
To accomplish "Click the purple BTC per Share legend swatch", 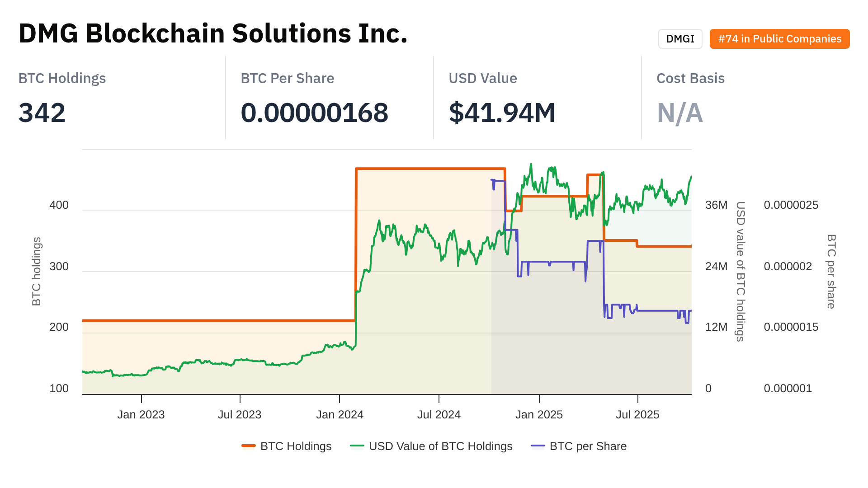I will pos(538,446).
